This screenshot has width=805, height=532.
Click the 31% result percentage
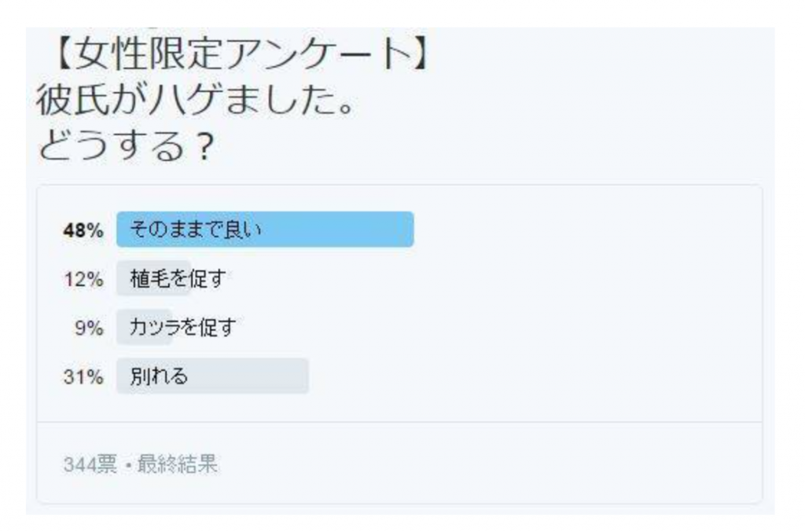click(x=83, y=376)
